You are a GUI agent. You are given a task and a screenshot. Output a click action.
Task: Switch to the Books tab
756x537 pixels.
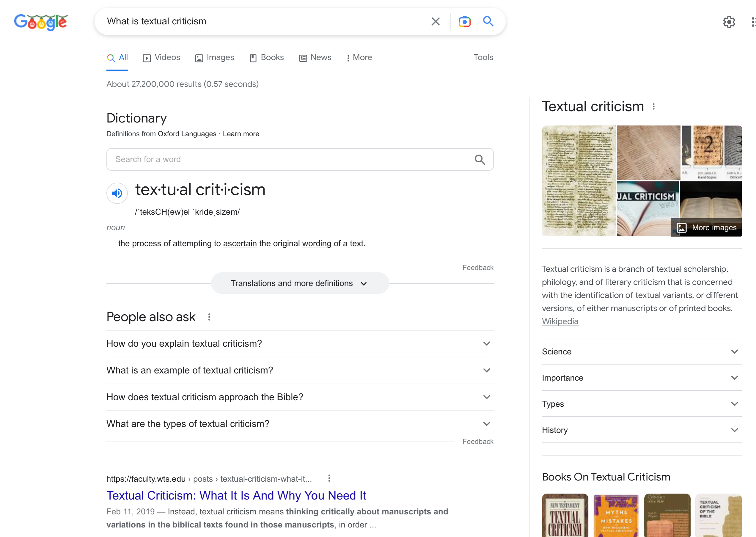coord(267,58)
